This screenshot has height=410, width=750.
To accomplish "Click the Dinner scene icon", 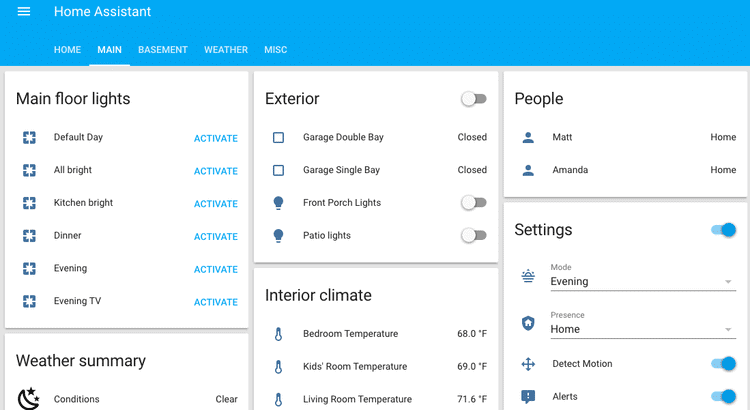I will (29, 236).
